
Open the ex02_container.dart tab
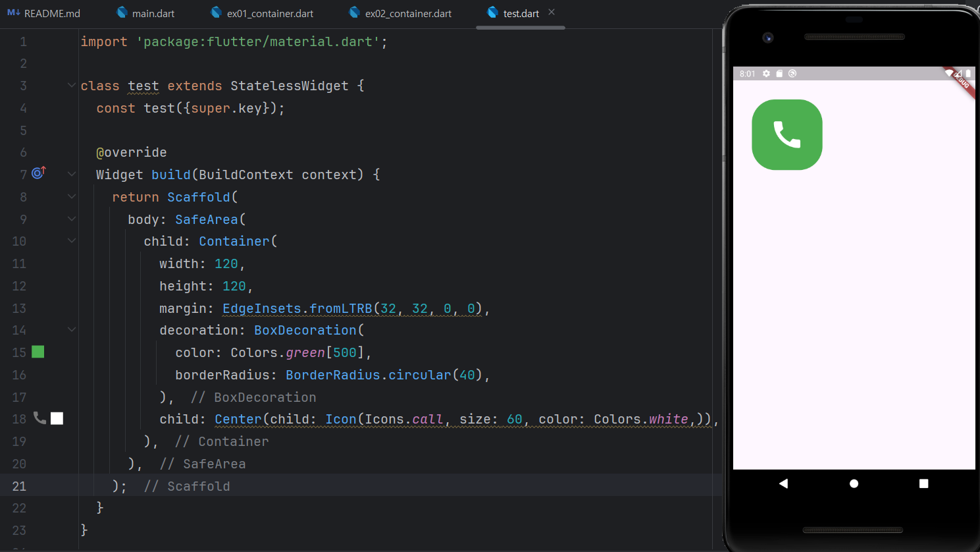(400, 13)
